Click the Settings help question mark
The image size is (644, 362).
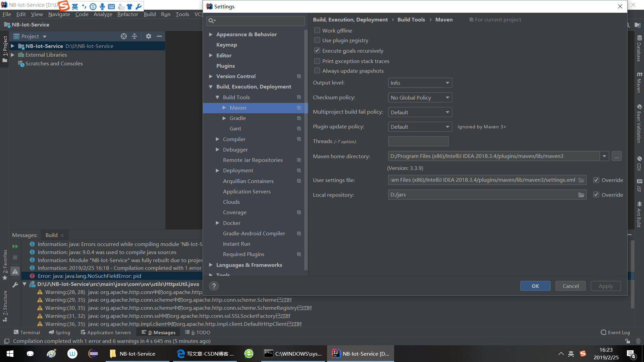(x=214, y=286)
